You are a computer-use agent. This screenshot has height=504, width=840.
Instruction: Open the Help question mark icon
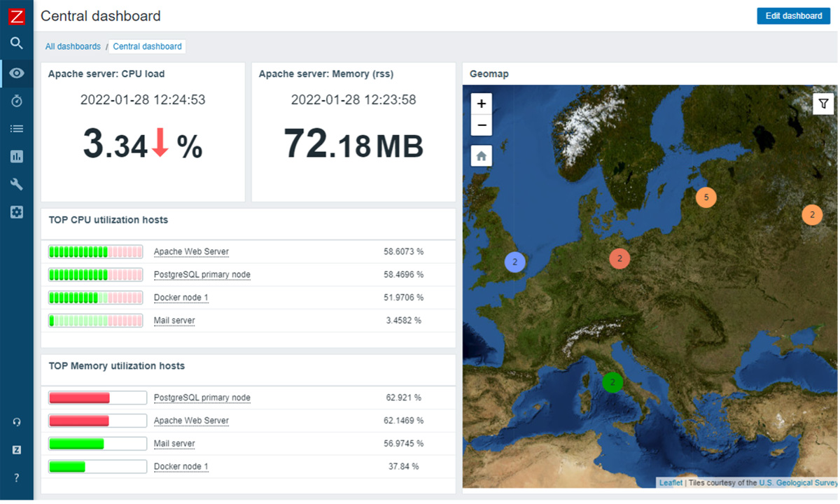(16, 477)
